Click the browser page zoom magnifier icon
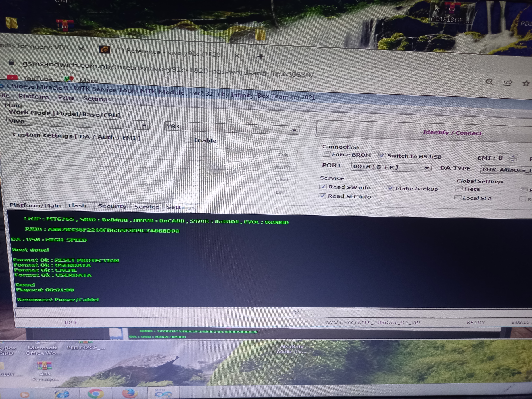The width and height of the screenshot is (532, 399). click(489, 82)
